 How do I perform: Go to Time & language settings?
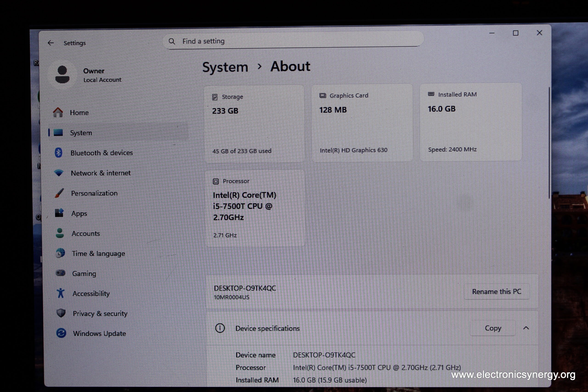[98, 254]
